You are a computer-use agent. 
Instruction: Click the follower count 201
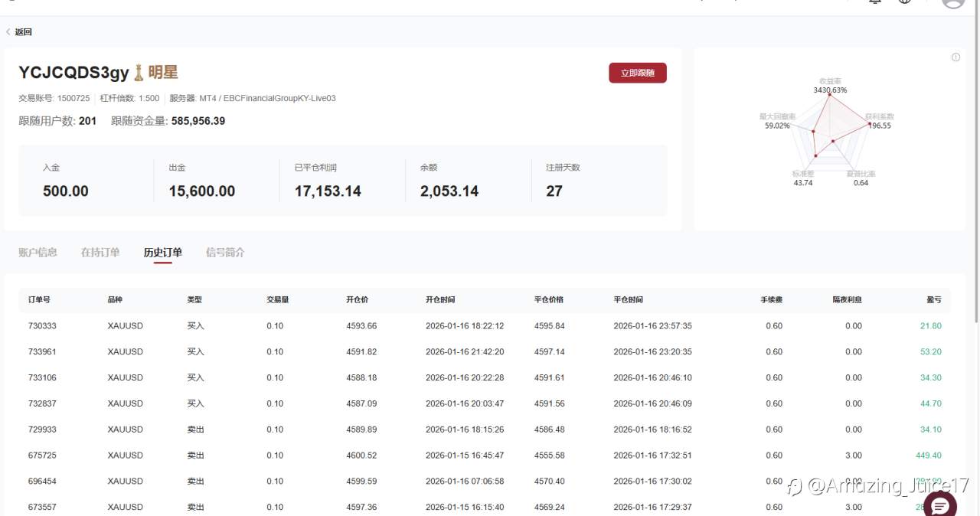pyautogui.click(x=87, y=121)
